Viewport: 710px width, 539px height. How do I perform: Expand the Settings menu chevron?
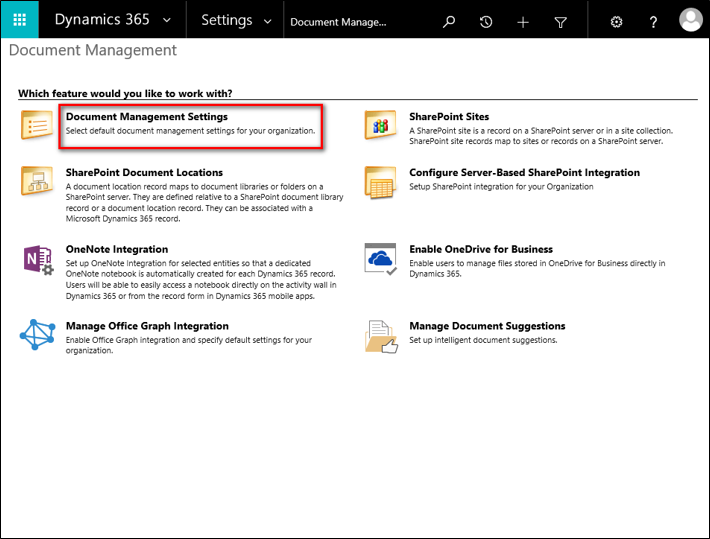click(266, 21)
